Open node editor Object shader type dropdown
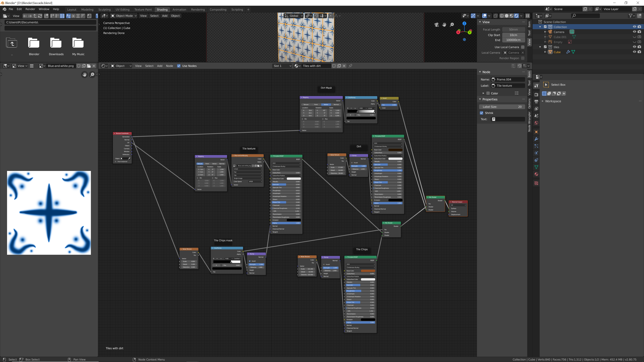 (x=121, y=66)
